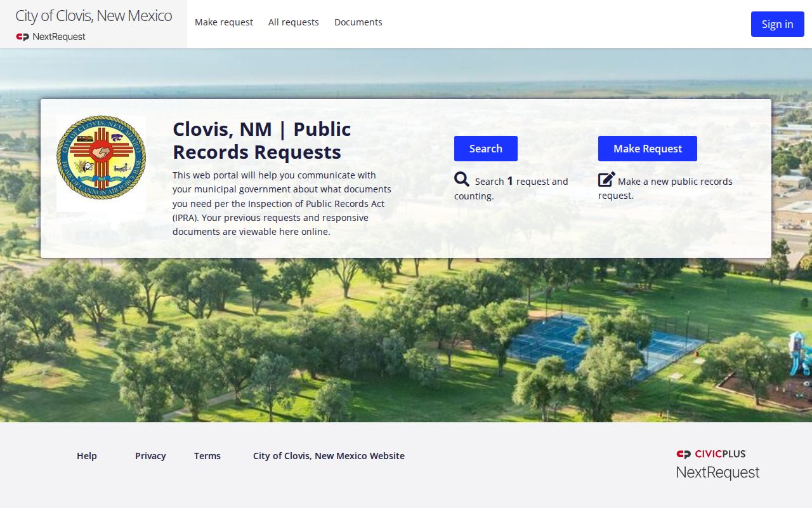Click the CivicPlus NextRequest footer logo
Viewport: 812px width, 508px height.
point(717,464)
